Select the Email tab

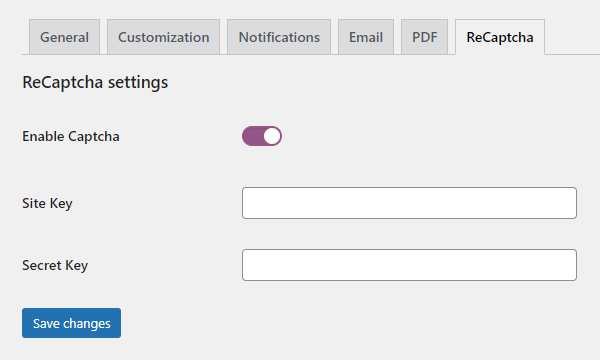click(x=366, y=37)
